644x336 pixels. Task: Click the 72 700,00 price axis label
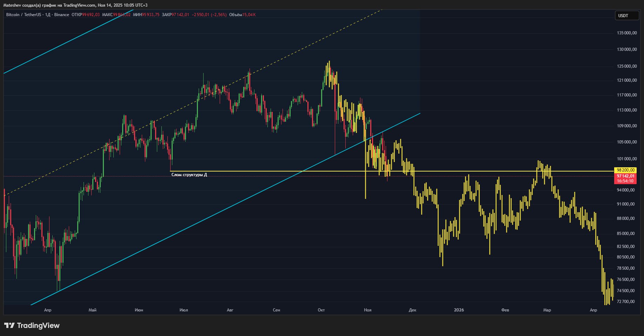(626, 302)
